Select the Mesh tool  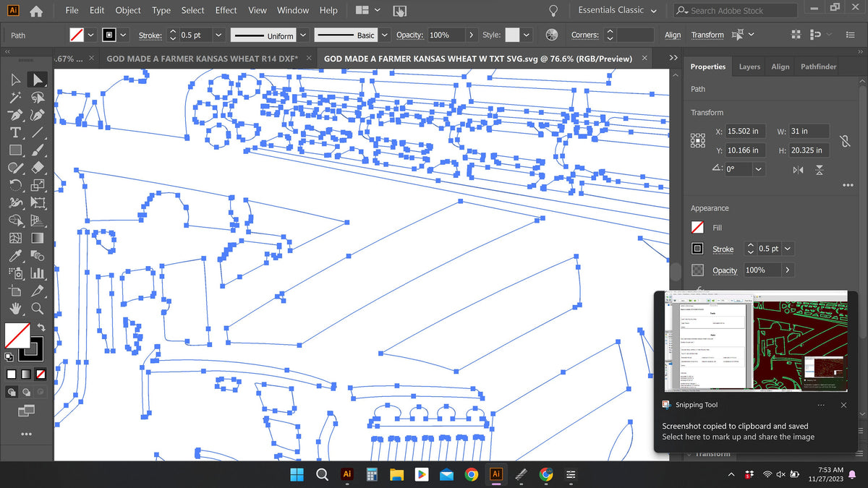tap(15, 238)
